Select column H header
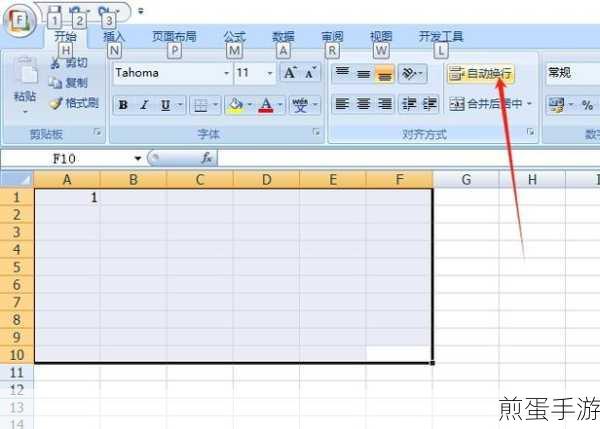This screenshot has width=600, height=429. click(532, 179)
